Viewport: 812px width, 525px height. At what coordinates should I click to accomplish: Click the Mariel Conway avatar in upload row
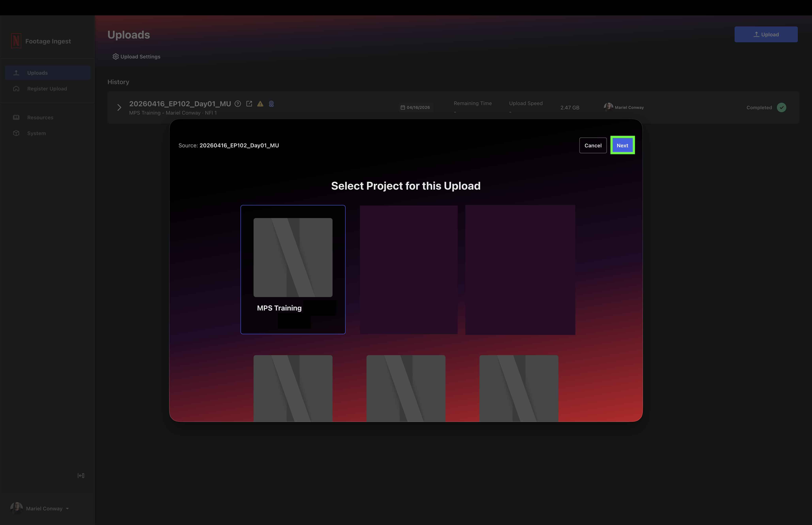608,107
